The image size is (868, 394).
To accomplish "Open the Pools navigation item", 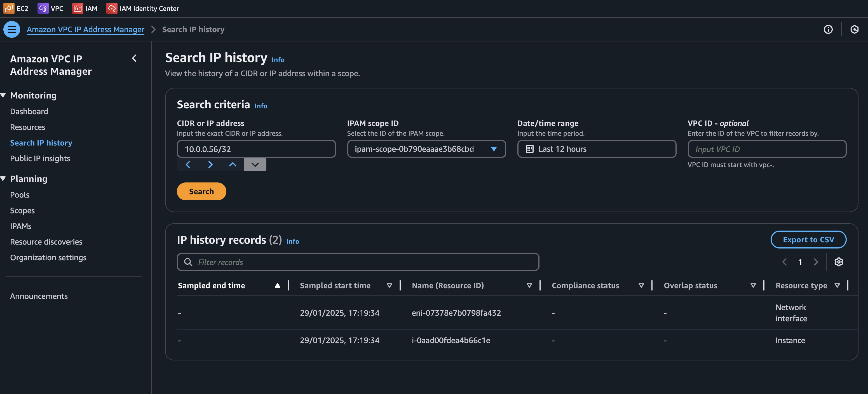I will tap(20, 195).
